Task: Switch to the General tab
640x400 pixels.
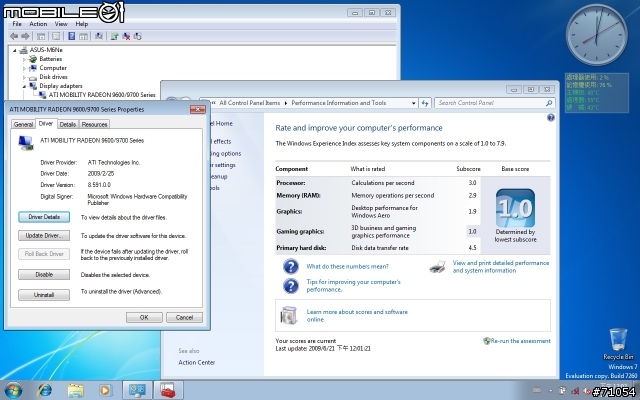Action: [x=23, y=124]
